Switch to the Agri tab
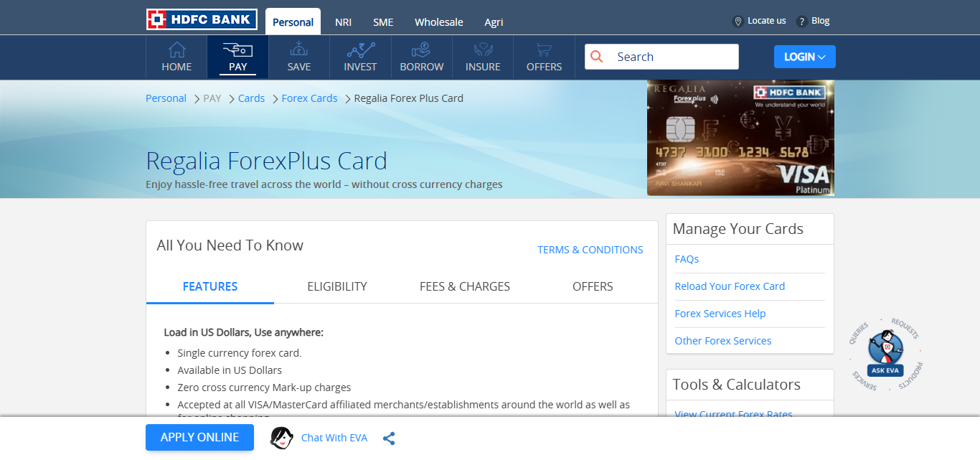This screenshot has height=460, width=980. coord(494,22)
